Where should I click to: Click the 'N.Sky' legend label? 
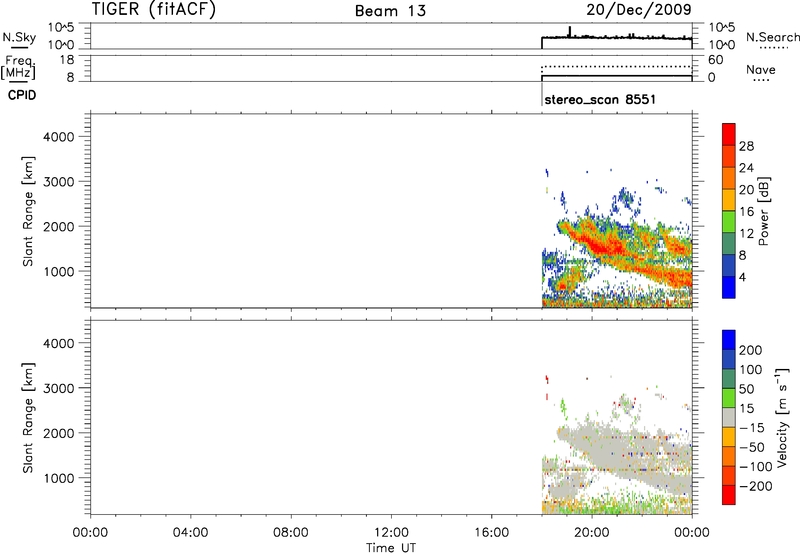(19, 37)
